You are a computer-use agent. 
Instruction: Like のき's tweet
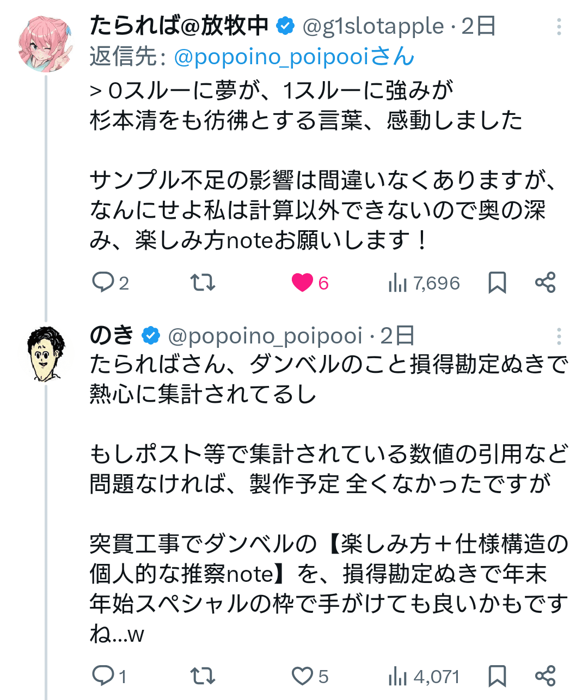(303, 677)
